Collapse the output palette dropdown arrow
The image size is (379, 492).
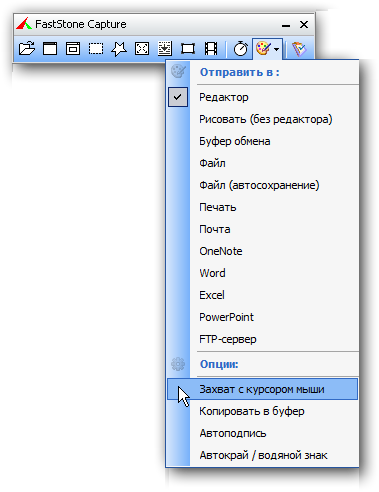[x=277, y=49]
